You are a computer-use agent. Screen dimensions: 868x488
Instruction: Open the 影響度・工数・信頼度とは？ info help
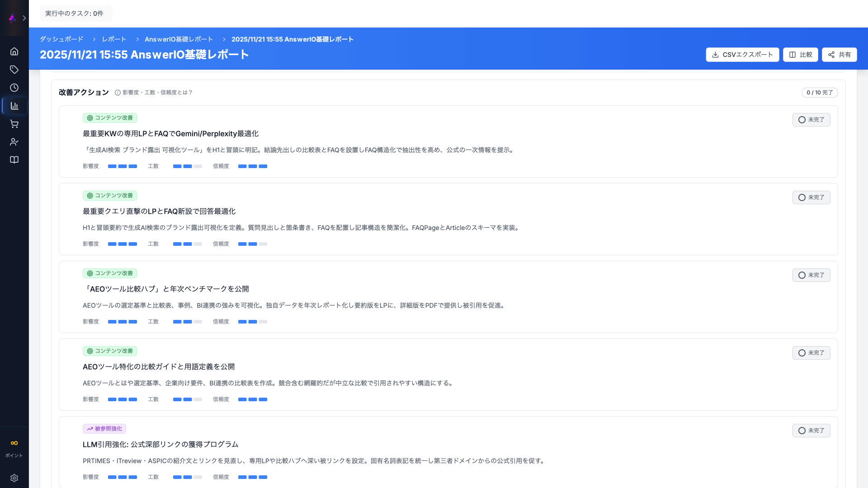(154, 93)
